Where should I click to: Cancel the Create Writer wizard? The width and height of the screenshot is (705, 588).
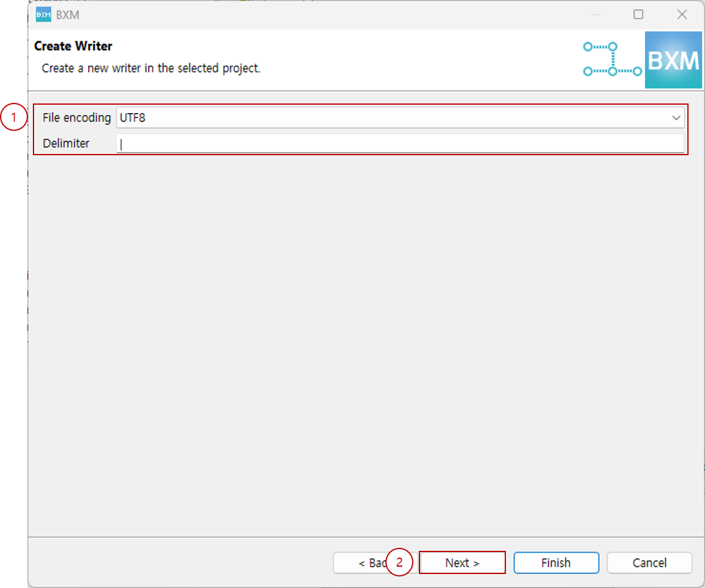click(x=649, y=563)
